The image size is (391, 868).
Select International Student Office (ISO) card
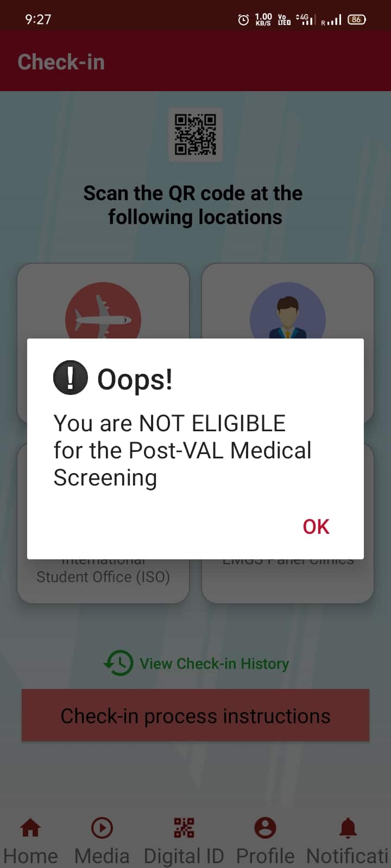point(103,578)
